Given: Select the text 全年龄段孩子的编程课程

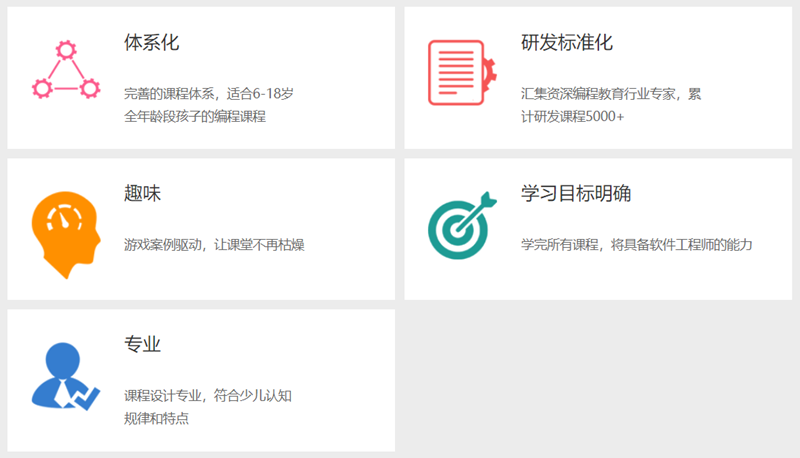Looking at the screenshot, I should click(x=195, y=116).
